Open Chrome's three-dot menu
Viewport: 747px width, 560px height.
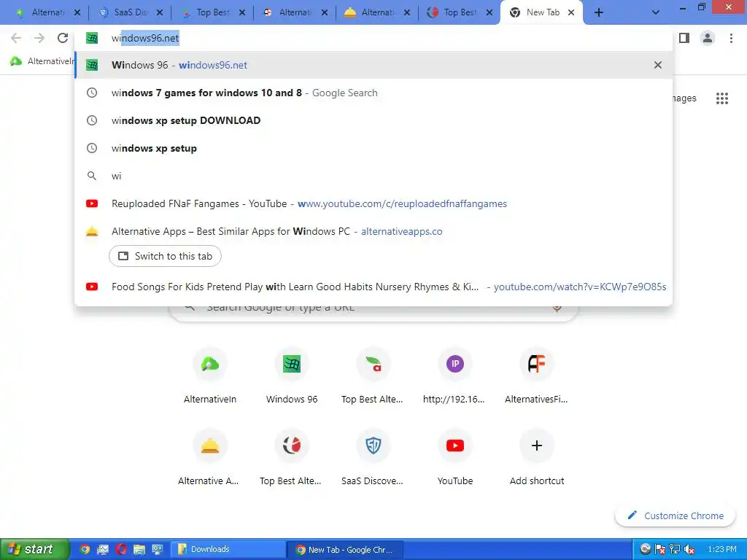click(731, 38)
